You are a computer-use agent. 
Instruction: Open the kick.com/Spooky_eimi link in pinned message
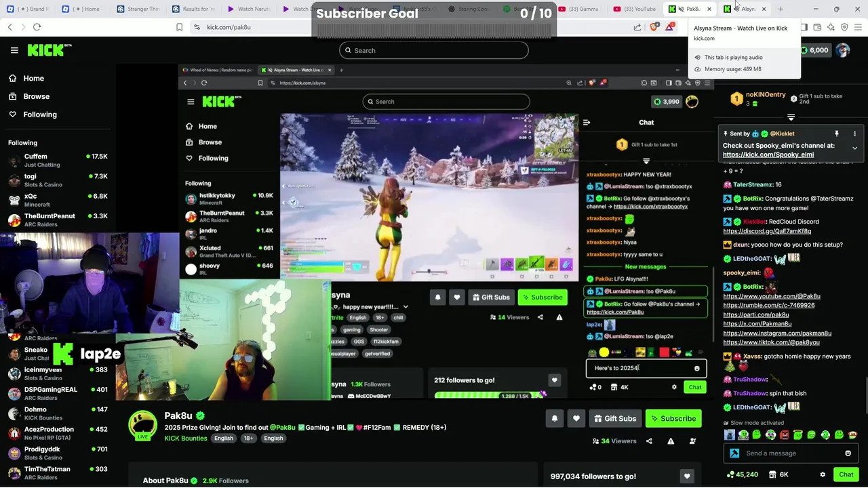(768, 155)
